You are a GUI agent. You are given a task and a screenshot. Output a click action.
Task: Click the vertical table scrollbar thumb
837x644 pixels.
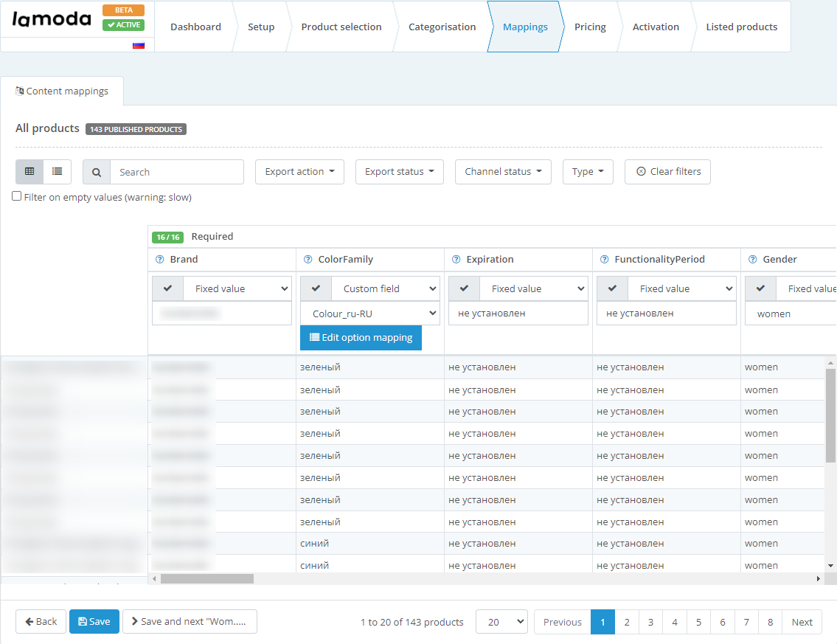pyautogui.click(x=830, y=415)
